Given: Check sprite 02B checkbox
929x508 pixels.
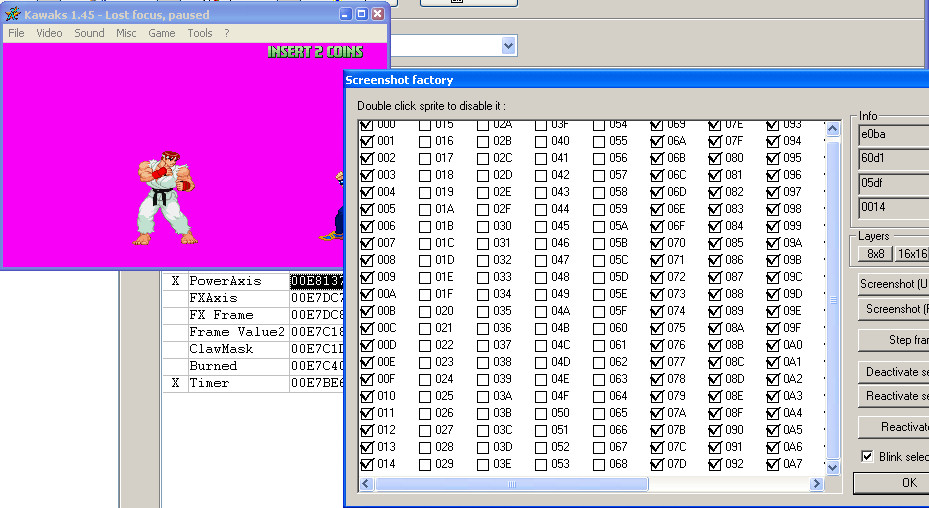Looking at the screenshot, I should [x=483, y=141].
